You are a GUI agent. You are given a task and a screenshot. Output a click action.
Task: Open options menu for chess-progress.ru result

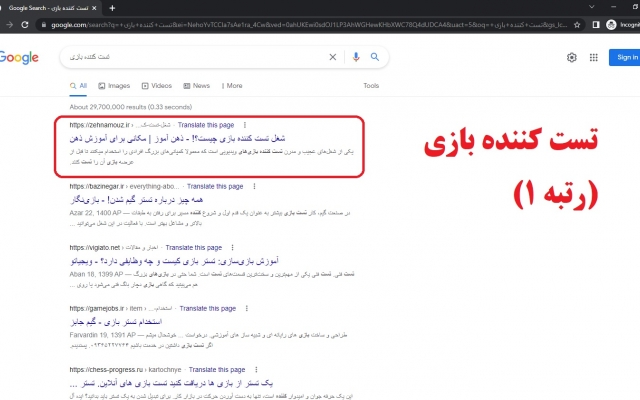[x=256, y=370]
